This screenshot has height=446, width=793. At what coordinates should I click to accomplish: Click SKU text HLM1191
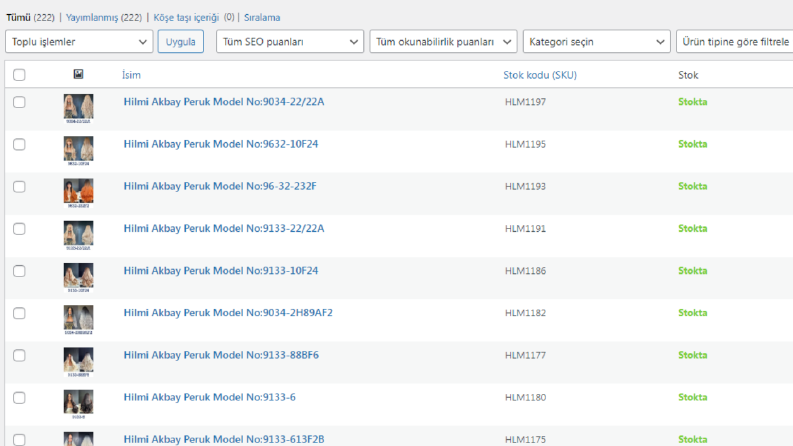(525, 229)
